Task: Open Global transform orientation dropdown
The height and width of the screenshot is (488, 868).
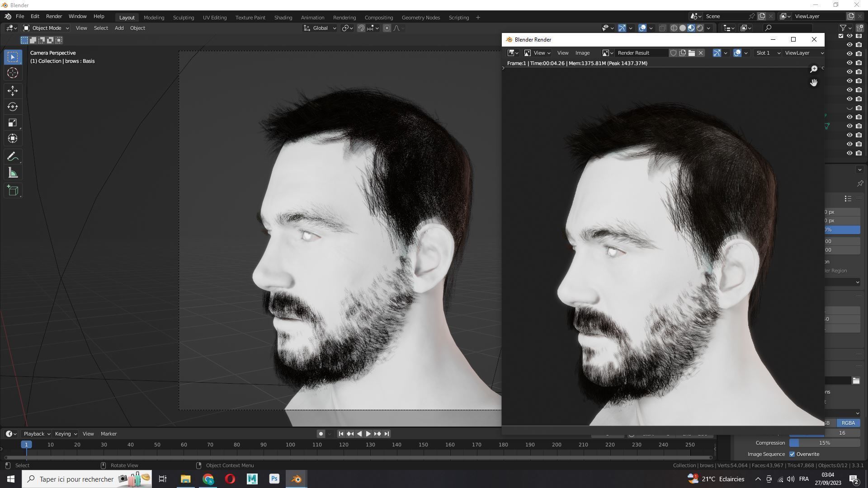Action: (x=320, y=28)
